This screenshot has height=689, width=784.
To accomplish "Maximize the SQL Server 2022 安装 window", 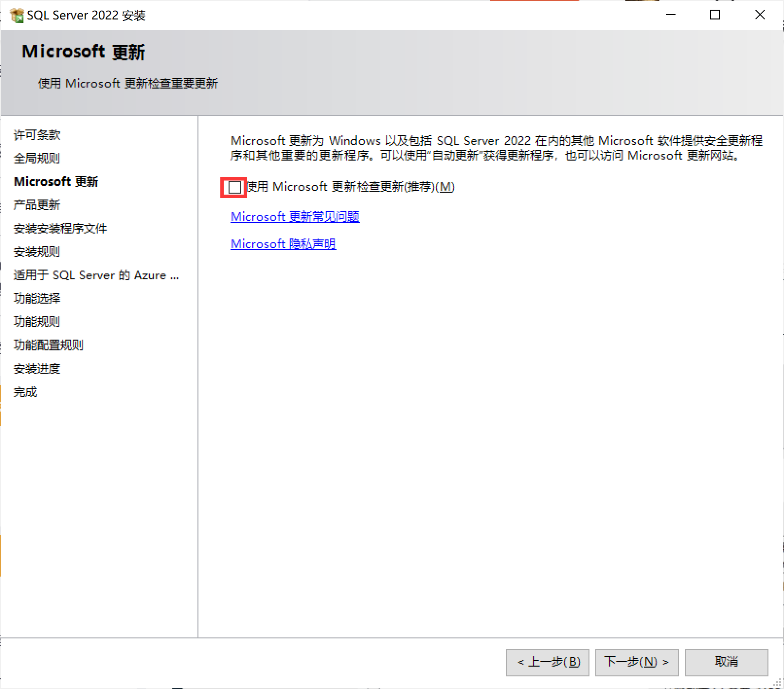I will coord(715,15).
